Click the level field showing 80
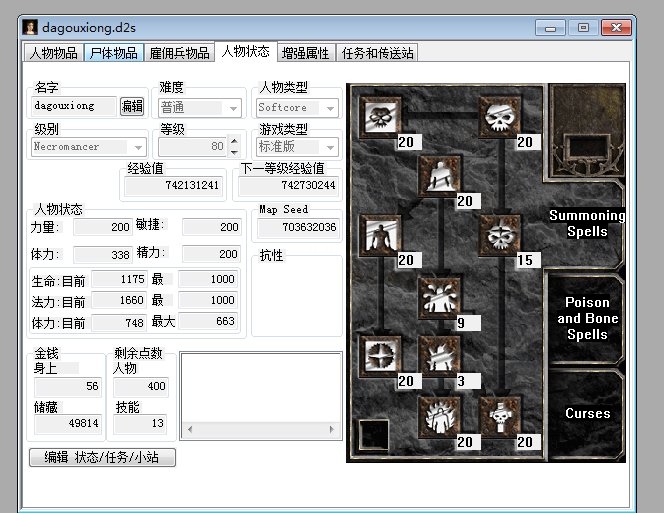Screen dimensions: 664x513 click(193, 147)
